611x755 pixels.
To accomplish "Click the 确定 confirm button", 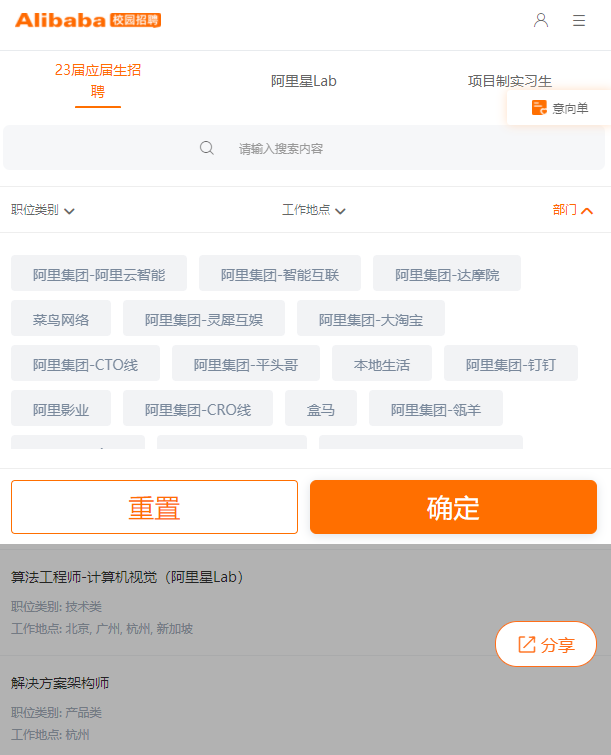I will (x=453, y=507).
